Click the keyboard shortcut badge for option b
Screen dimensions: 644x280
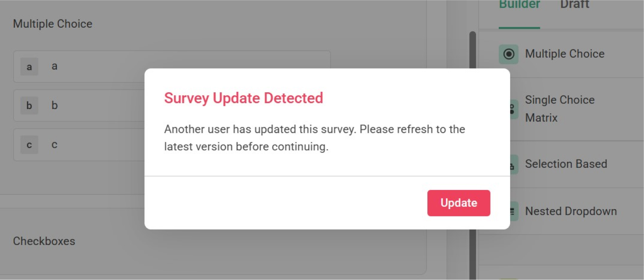29,106
